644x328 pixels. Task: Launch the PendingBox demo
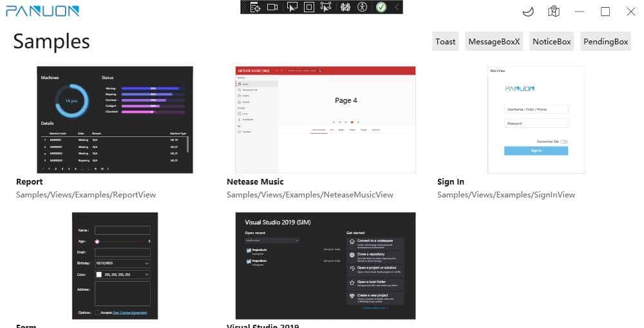606,41
